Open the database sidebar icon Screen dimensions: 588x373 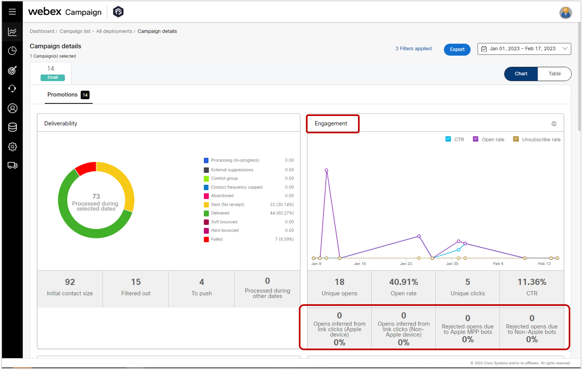pos(12,127)
